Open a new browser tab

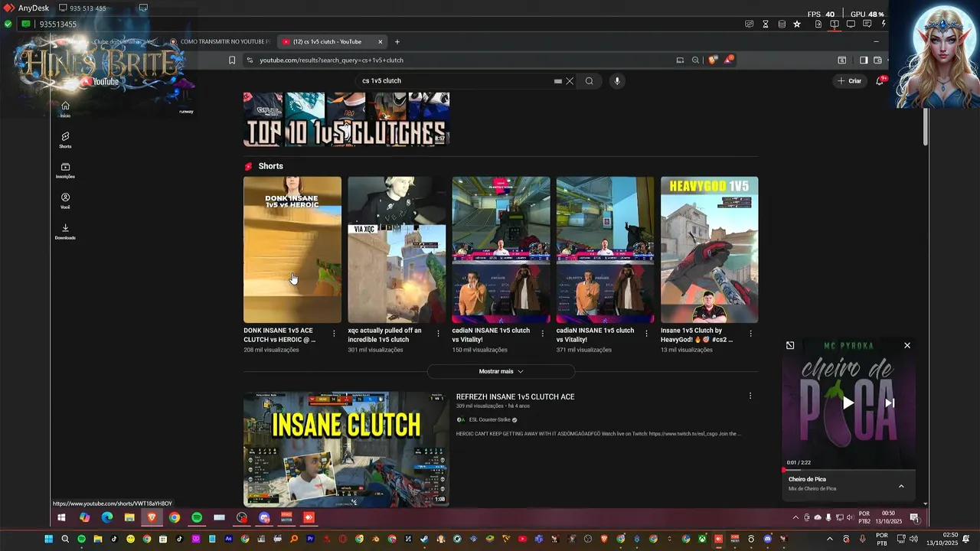397,41
